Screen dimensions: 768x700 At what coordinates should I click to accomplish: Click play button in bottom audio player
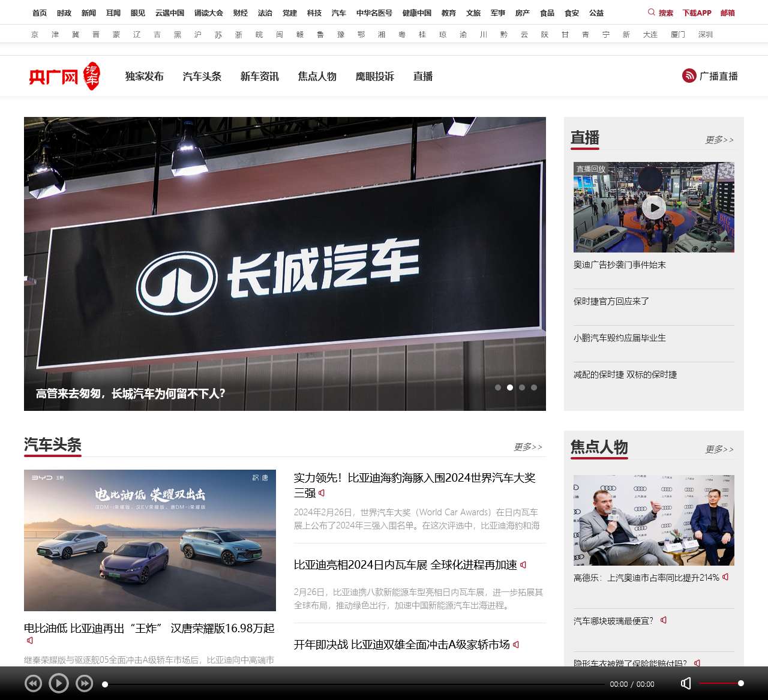tap(58, 683)
